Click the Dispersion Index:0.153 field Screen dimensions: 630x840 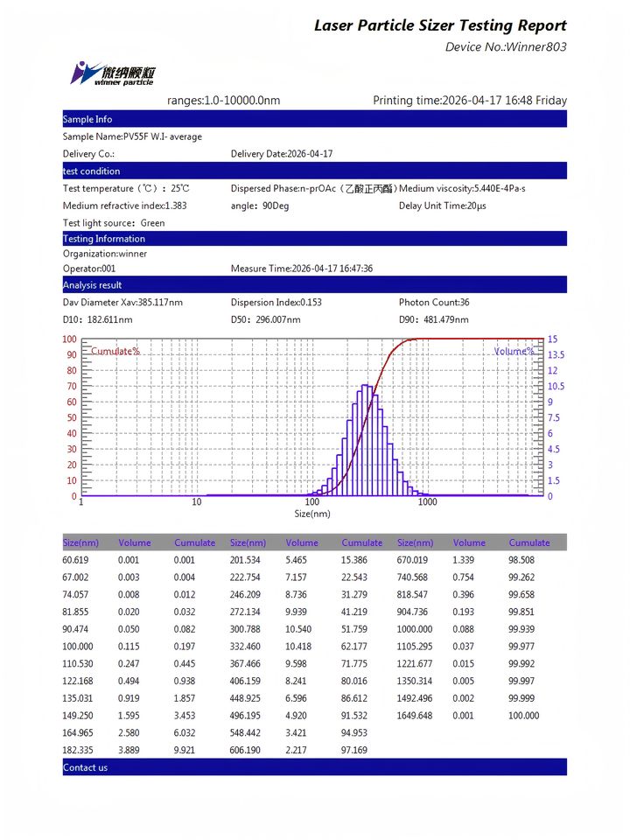(x=276, y=302)
